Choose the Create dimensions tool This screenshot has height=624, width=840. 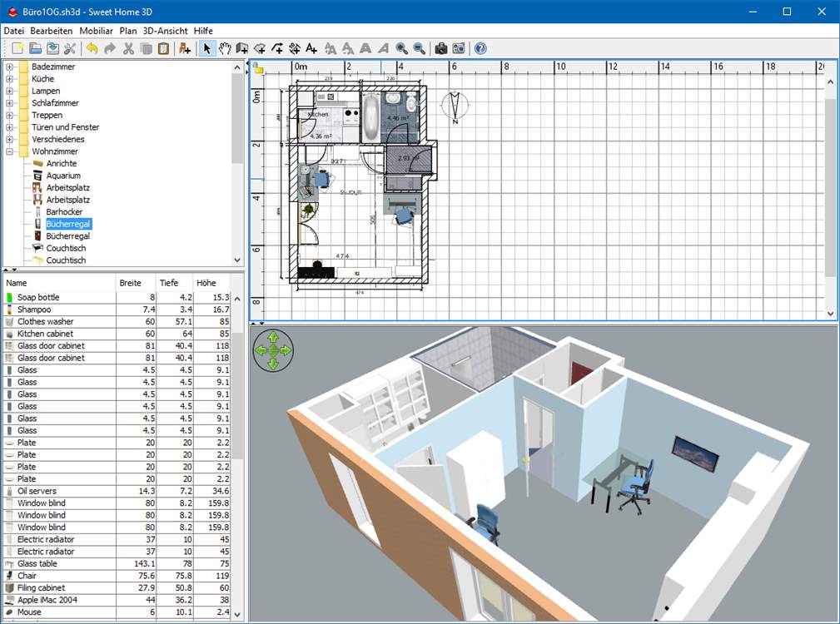pos(294,49)
